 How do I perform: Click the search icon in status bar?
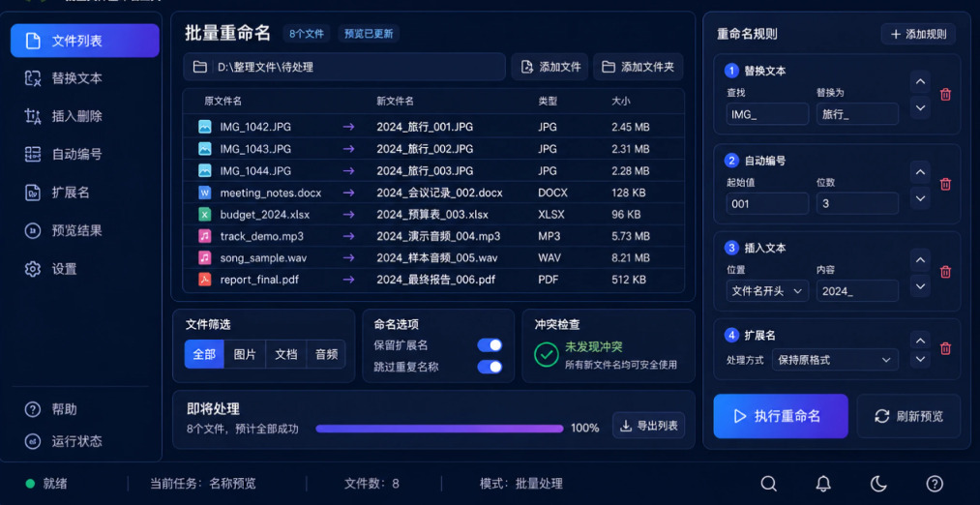769,484
